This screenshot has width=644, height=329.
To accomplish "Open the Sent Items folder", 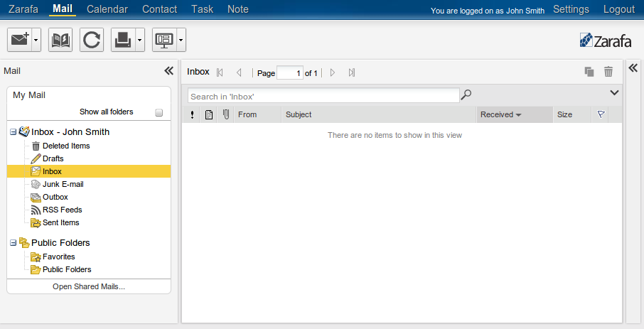I will [61, 222].
